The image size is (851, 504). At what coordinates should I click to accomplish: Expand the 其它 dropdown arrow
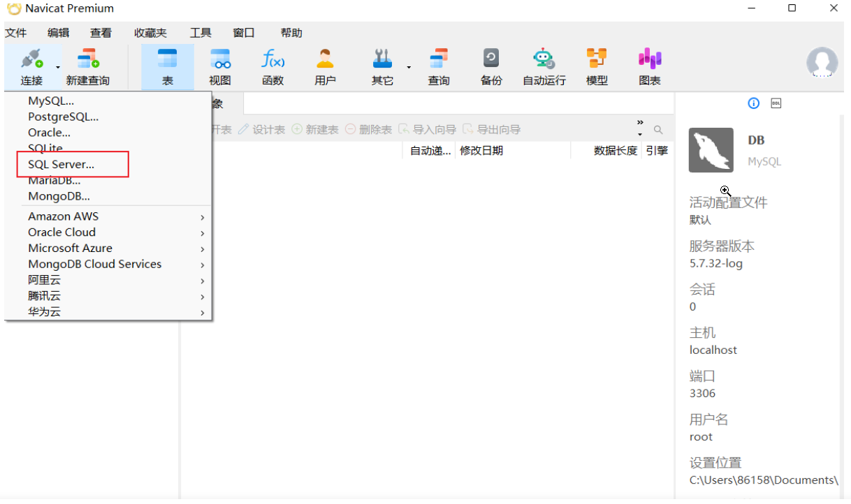tap(409, 68)
